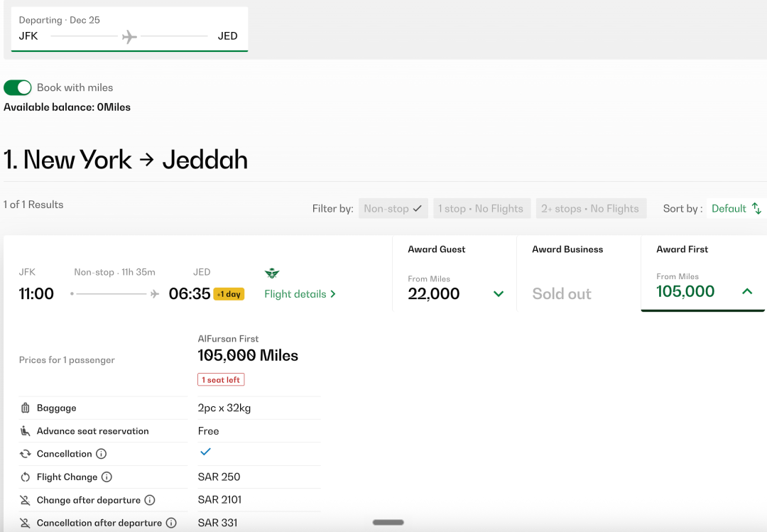Click the airplane icon between JFK and JED
This screenshot has height=532, width=767.
coord(129,36)
